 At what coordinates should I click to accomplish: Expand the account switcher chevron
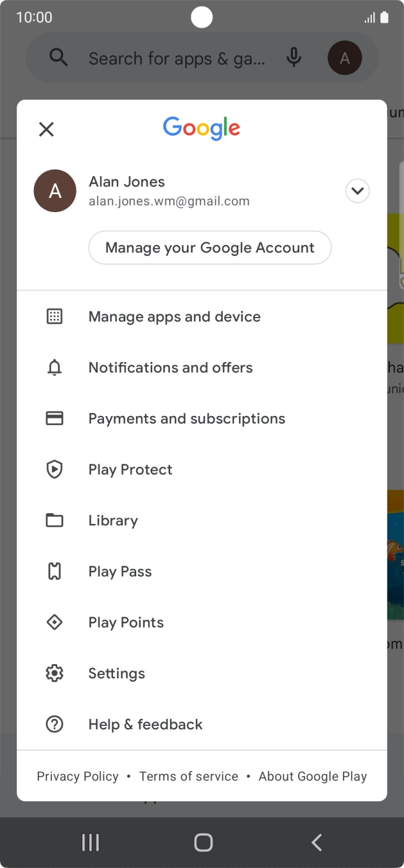coord(357,191)
